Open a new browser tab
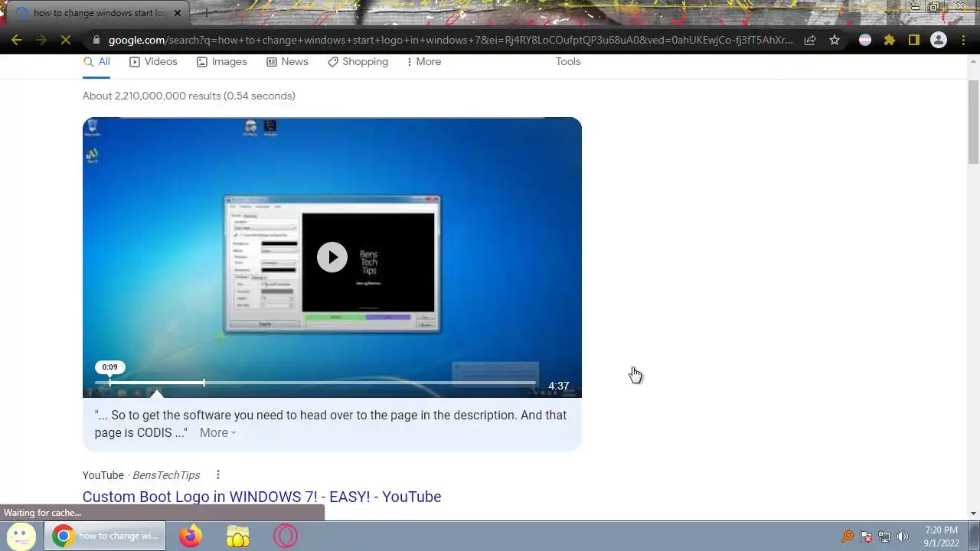This screenshot has width=980, height=551. pyautogui.click(x=205, y=13)
